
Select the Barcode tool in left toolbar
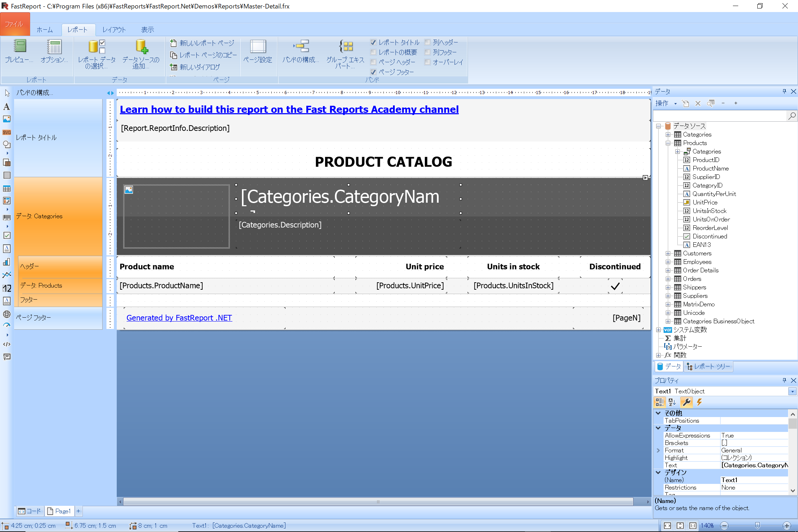(x=6, y=218)
